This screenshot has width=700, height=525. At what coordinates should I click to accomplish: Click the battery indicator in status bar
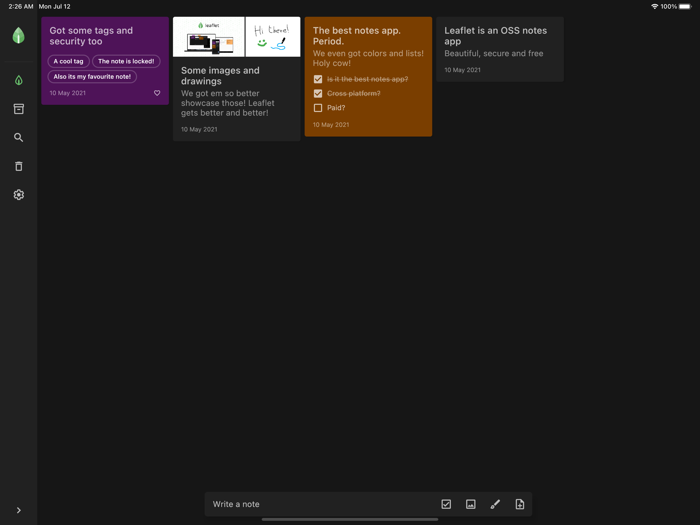click(685, 6)
